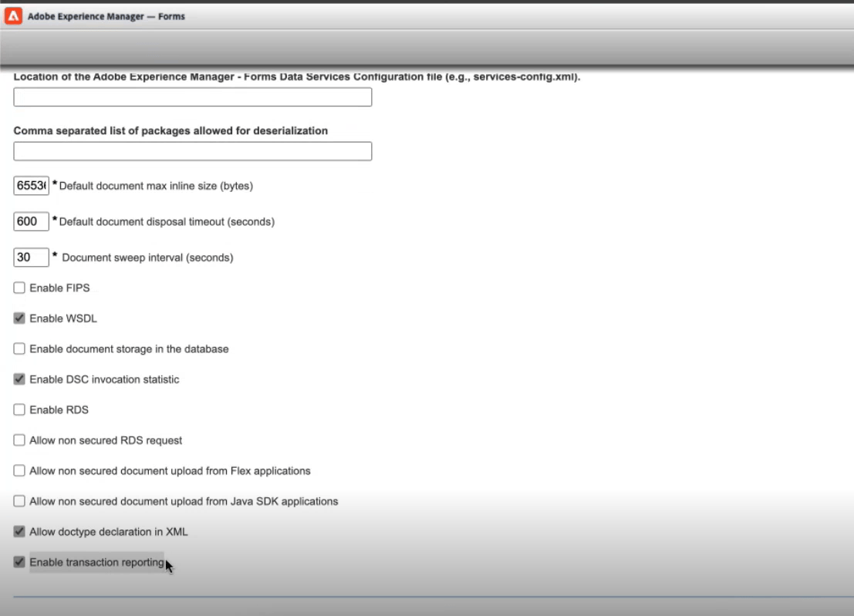The image size is (854, 616).
Task: Enable upload from Java SDK applications
Action: coord(19,500)
